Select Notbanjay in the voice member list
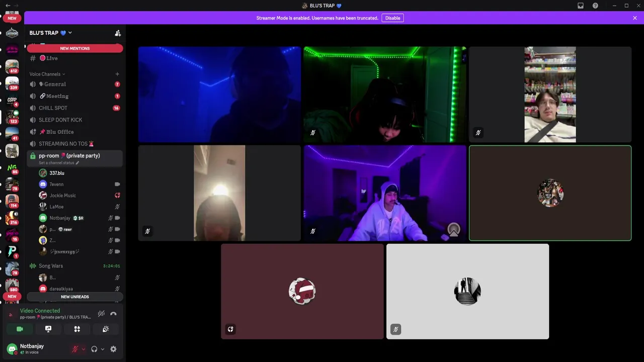This screenshot has height=362, width=644. tap(79, 218)
